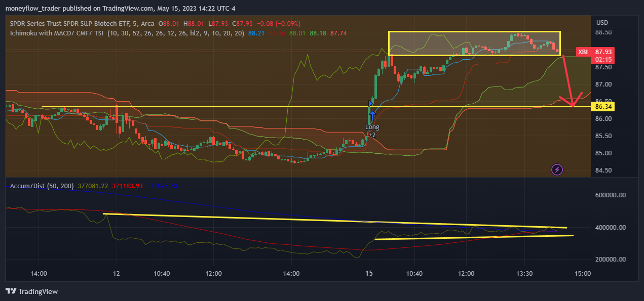Screen dimensions: 644x301
Task: Click the 600000.00 indicator axis label
Action: (x=611, y=195)
